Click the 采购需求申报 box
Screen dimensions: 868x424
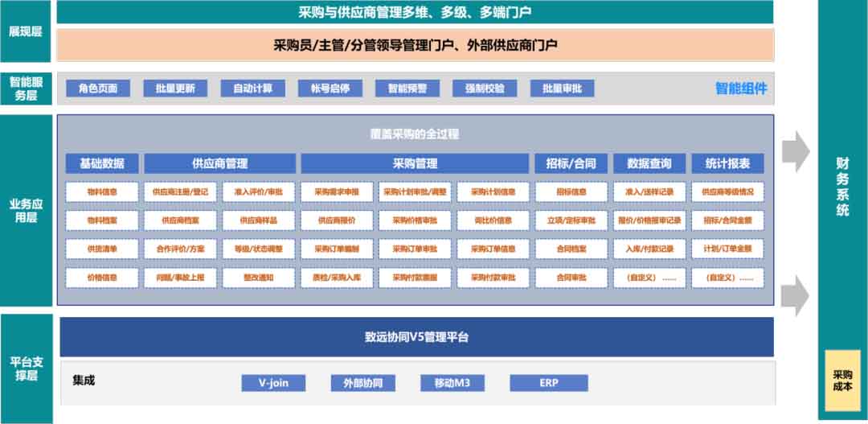337,192
